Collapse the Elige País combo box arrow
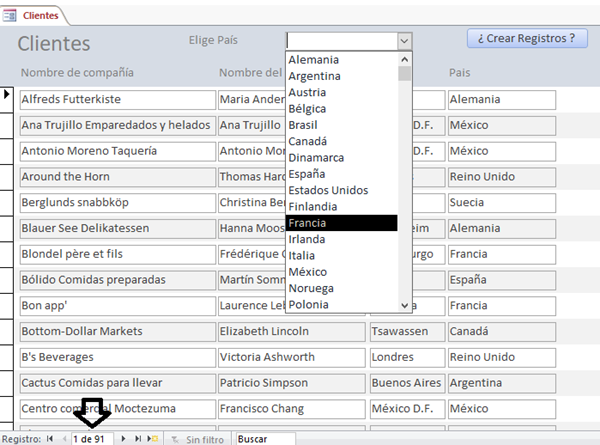This screenshot has height=445, width=600. click(404, 41)
